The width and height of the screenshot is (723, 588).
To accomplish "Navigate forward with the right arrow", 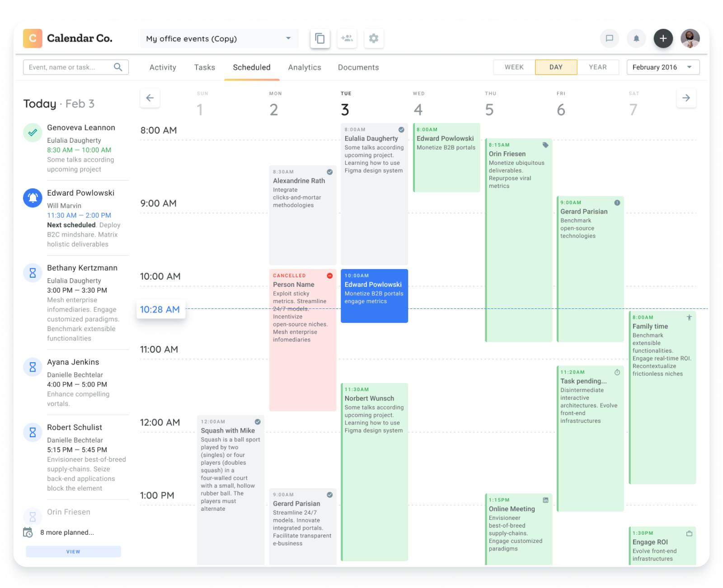I will pos(686,98).
